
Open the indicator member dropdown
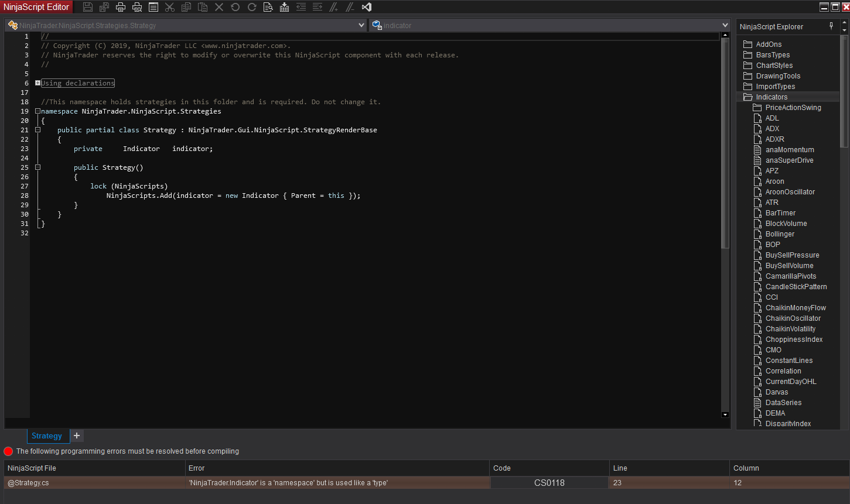pos(725,25)
